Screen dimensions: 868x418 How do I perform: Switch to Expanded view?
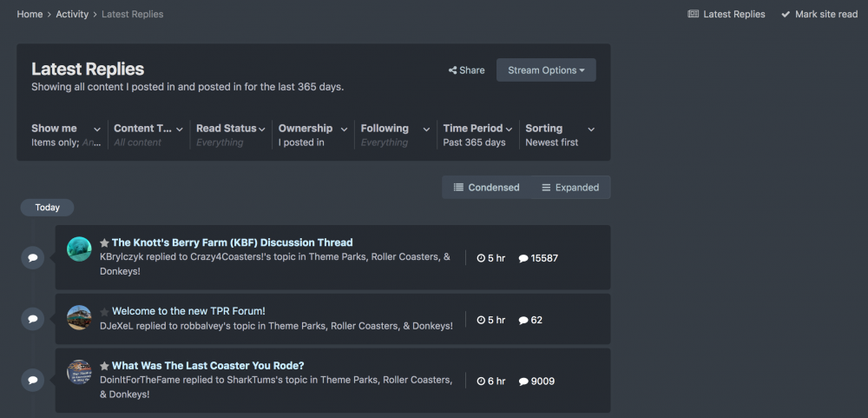coord(570,188)
